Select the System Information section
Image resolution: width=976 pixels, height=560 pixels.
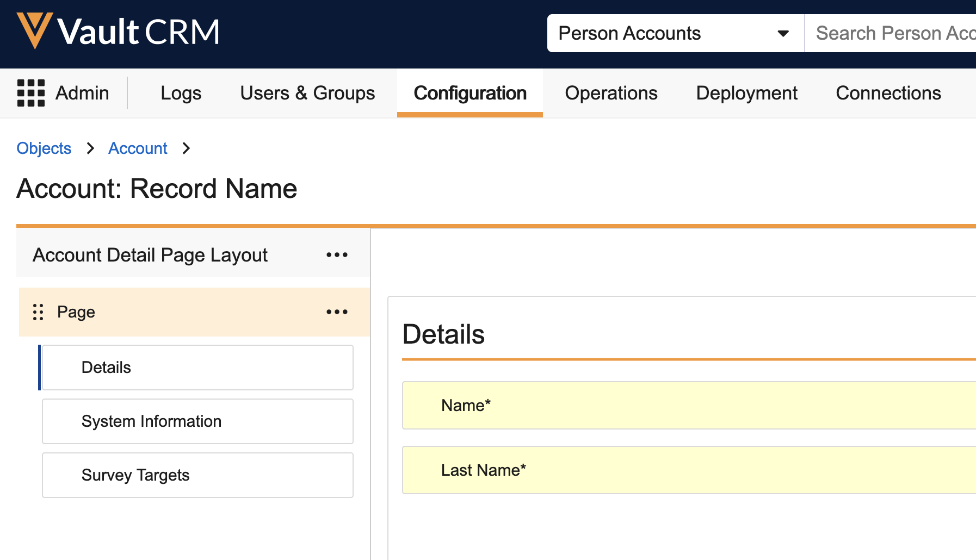click(197, 421)
